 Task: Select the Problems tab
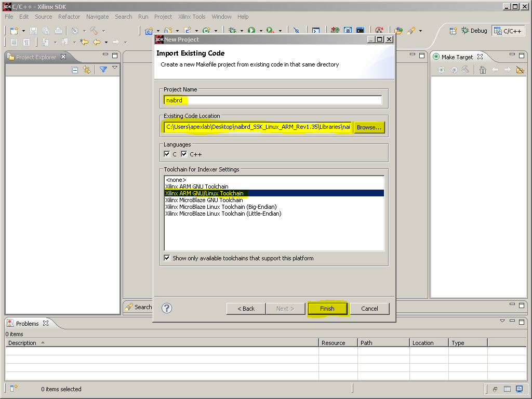tap(28, 323)
